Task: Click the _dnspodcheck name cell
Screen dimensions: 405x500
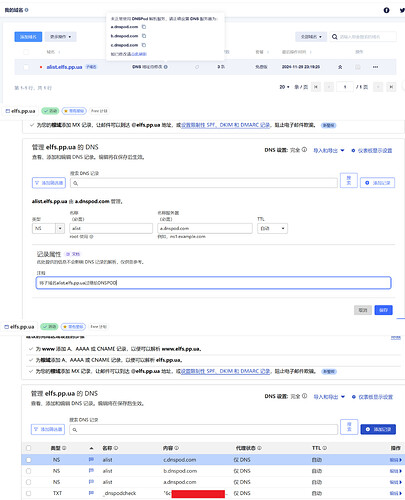Action: pos(119,493)
